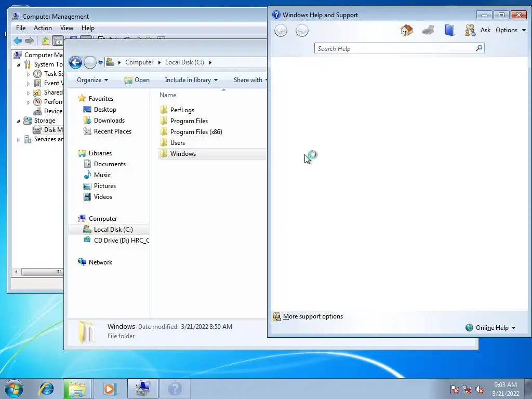The image size is (532, 399).
Task: Click the Ask link in Help
Action: 485,30
